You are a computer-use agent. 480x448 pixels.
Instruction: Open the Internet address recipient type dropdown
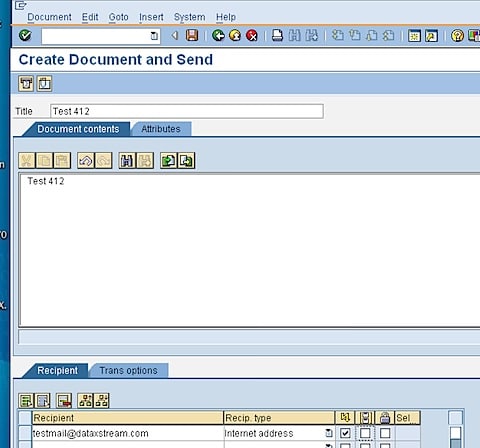point(329,433)
